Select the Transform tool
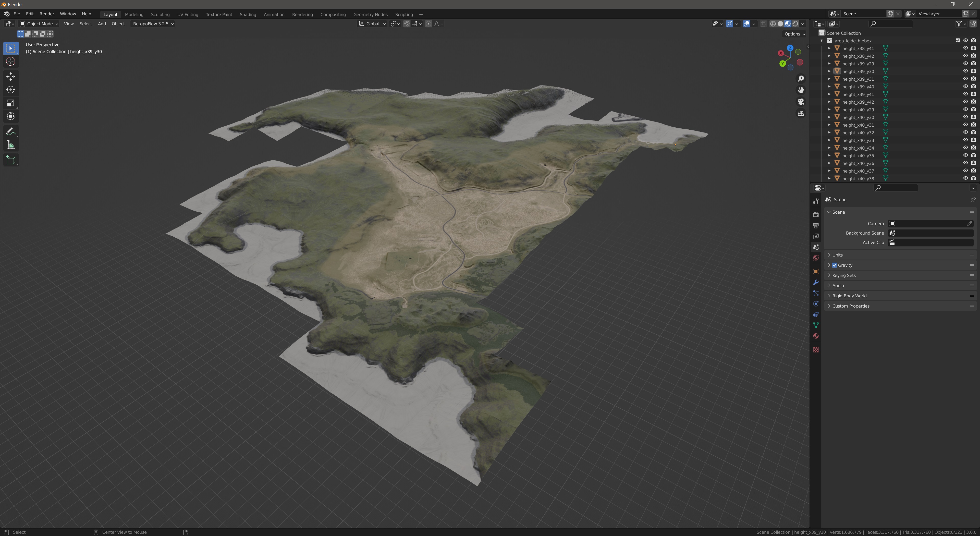Viewport: 980px width, 536px height. (11, 116)
